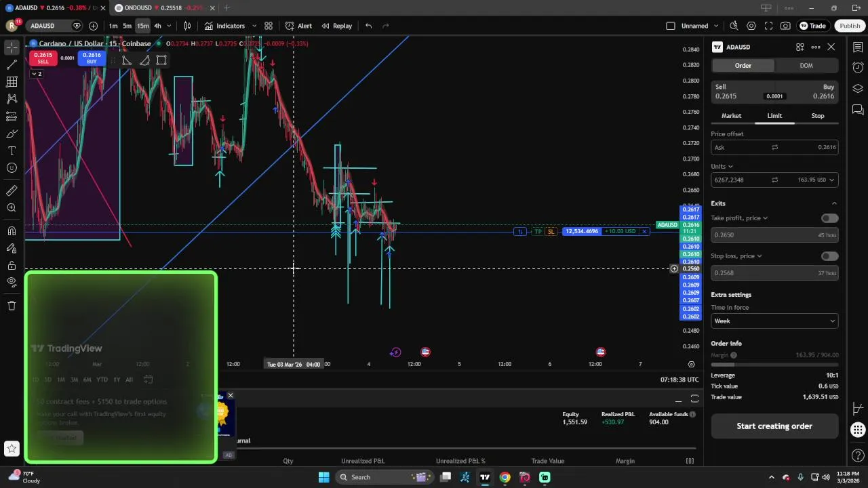Open ADAUSD order panel more options

[816, 47]
